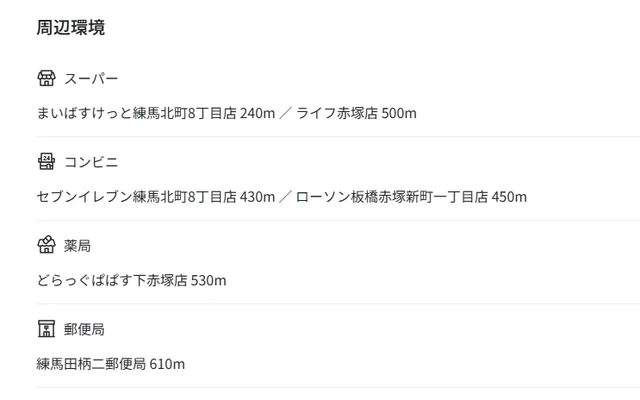Click the 薬局 category label
Viewport: 640px width, 400px height.
click(77, 246)
